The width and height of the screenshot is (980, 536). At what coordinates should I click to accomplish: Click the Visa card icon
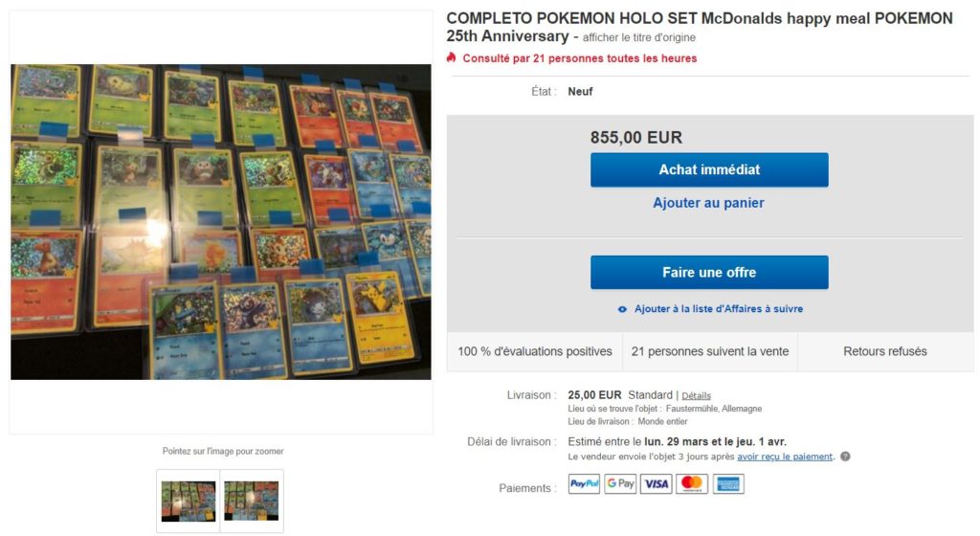coord(657,483)
